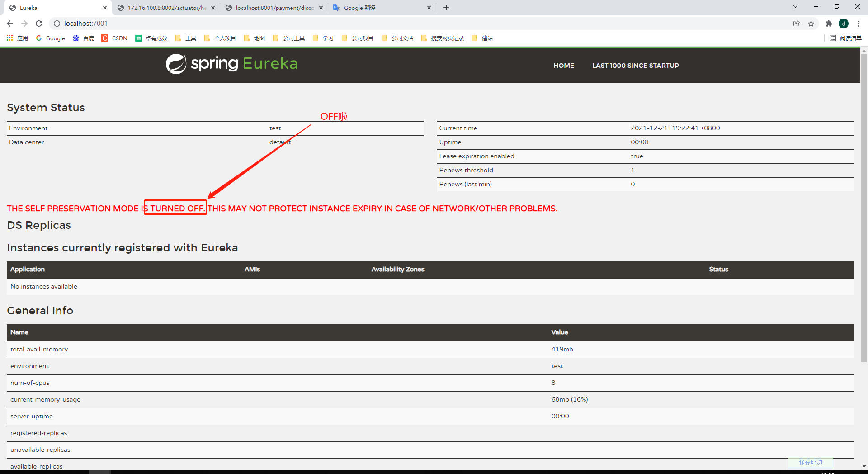Click the spring Eureka logo
This screenshot has height=474, width=868.
pyautogui.click(x=232, y=64)
